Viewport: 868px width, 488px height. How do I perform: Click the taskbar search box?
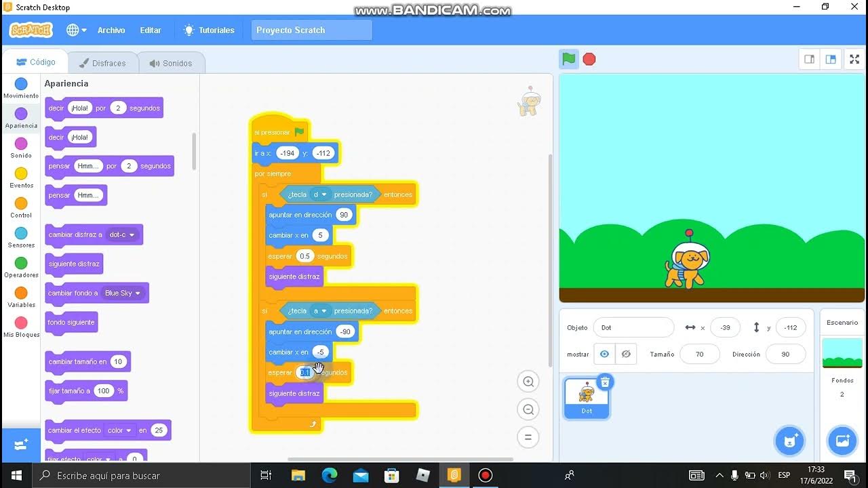coord(142,475)
